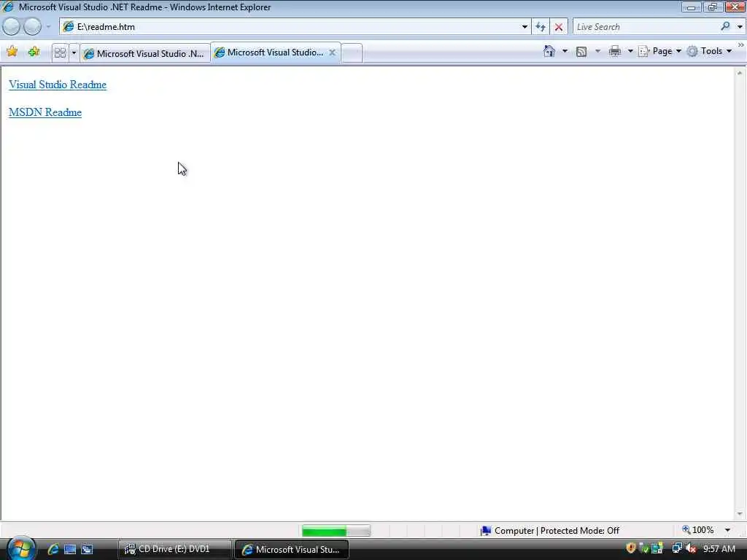This screenshot has width=747, height=560.
Task: Open the MSDN Readme link
Action: [x=45, y=112]
